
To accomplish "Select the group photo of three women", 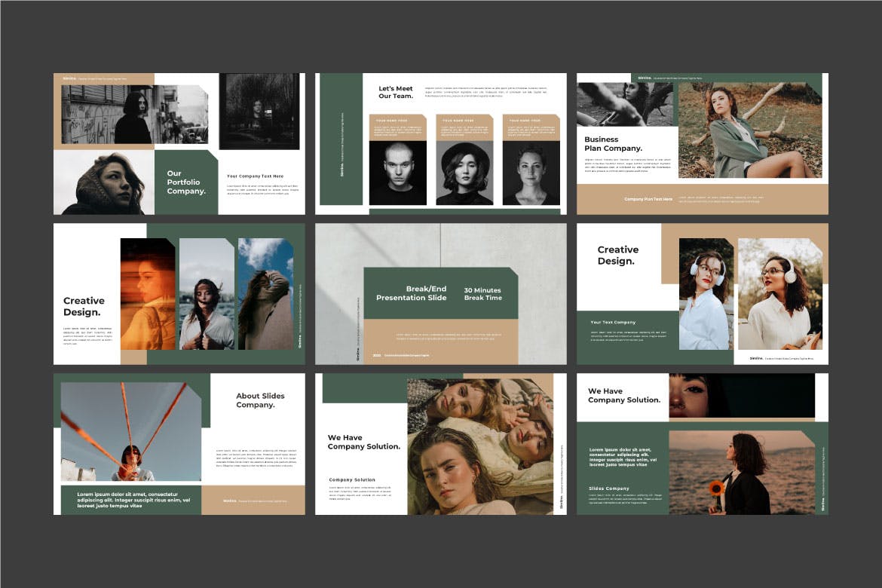I will (479, 446).
